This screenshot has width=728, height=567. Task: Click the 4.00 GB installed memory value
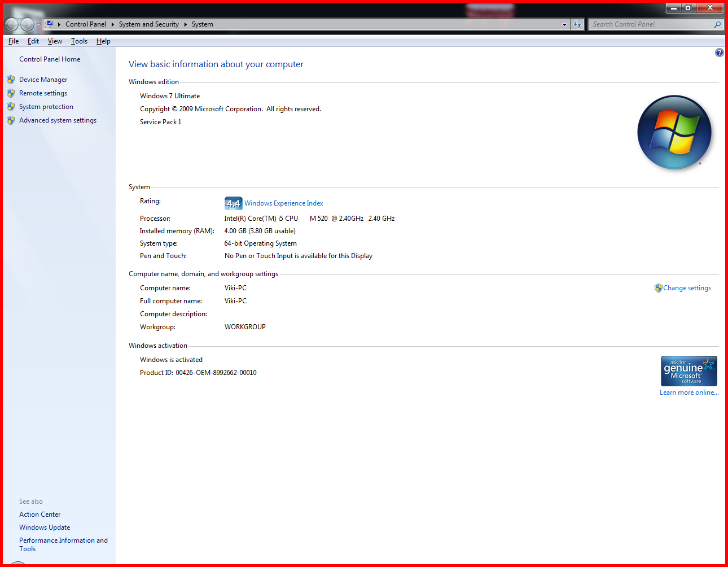pyautogui.click(x=260, y=231)
